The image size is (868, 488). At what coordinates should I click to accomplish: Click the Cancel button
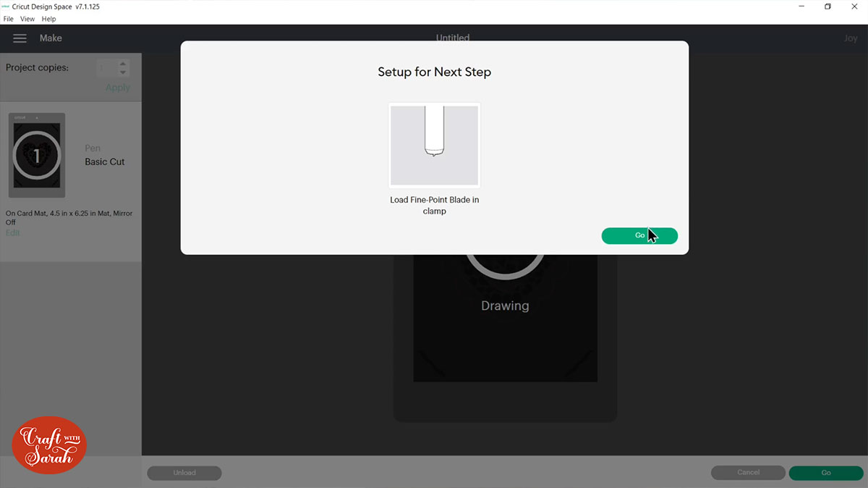pyautogui.click(x=748, y=473)
